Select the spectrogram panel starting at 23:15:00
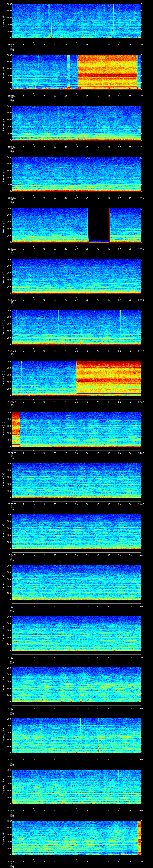 [x=76, y=72]
